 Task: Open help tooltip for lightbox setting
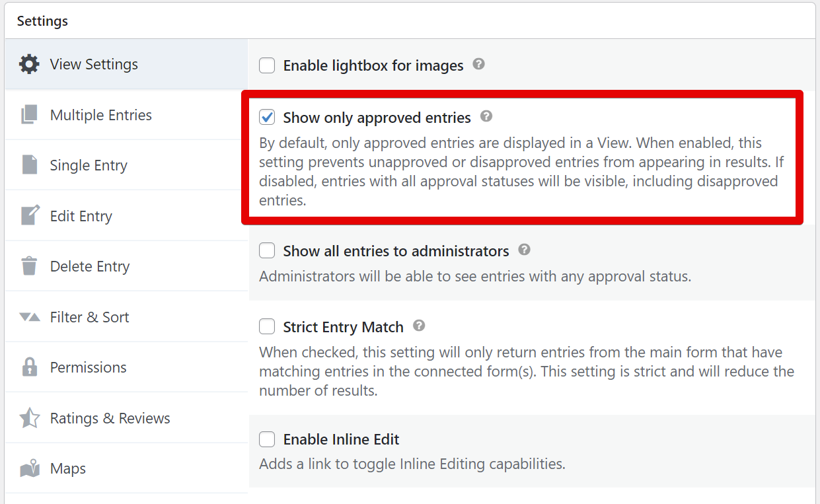click(x=479, y=65)
